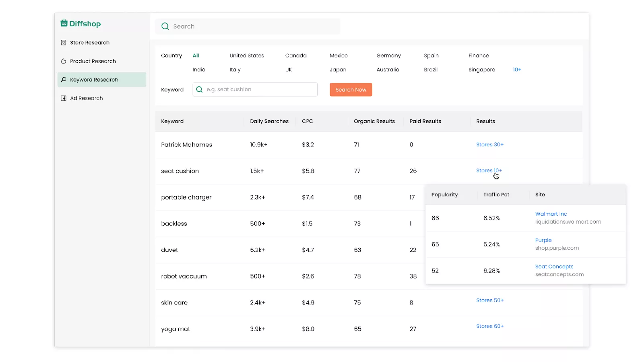
Task: Click the Keyword Research magnifier icon
Action: (64, 80)
